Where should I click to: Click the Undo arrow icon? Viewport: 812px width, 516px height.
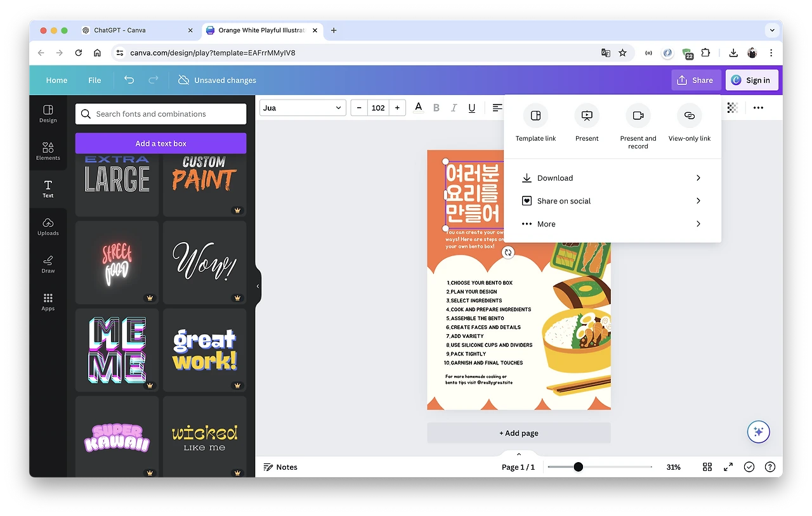click(129, 80)
